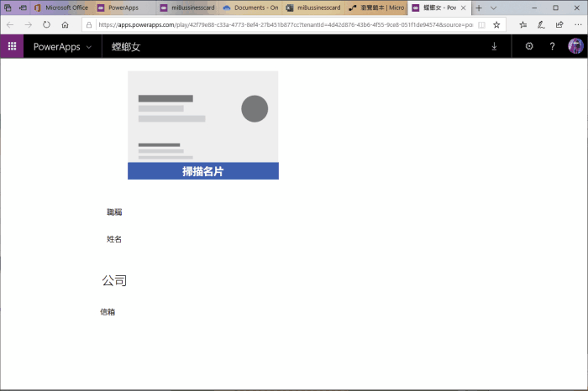This screenshot has width=588, height=391.
Task: Switch to the miBussinesscard Excel tab
Action: tap(313, 8)
